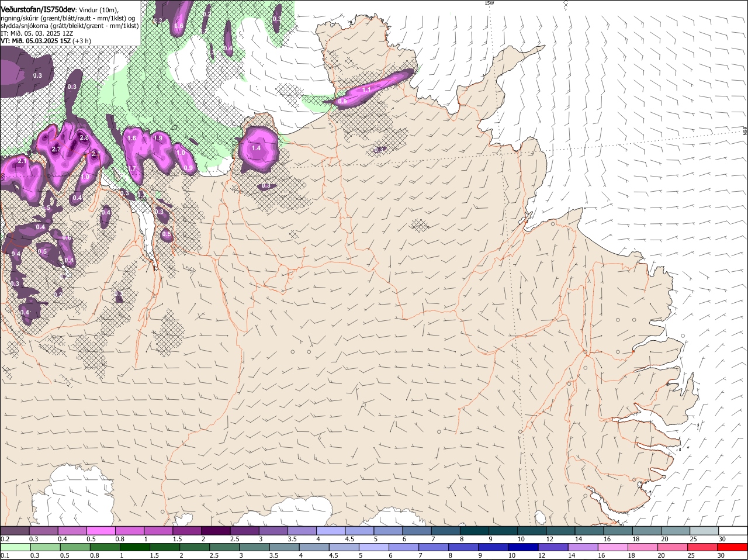Screen dimensions: 748x560
Task: Click the VT: Mið. 05.03.2025 15Z valid time line
Action: pos(46,41)
